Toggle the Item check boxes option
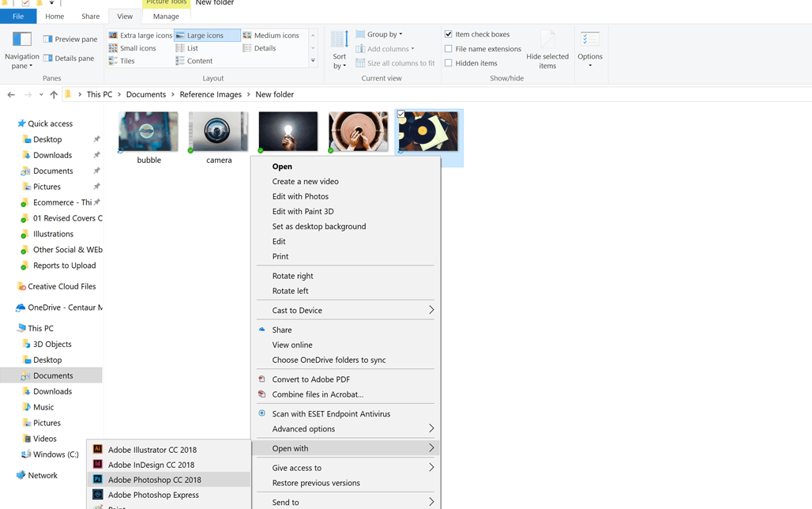Image resolution: width=812 pixels, height=509 pixels. pos(449,35)
